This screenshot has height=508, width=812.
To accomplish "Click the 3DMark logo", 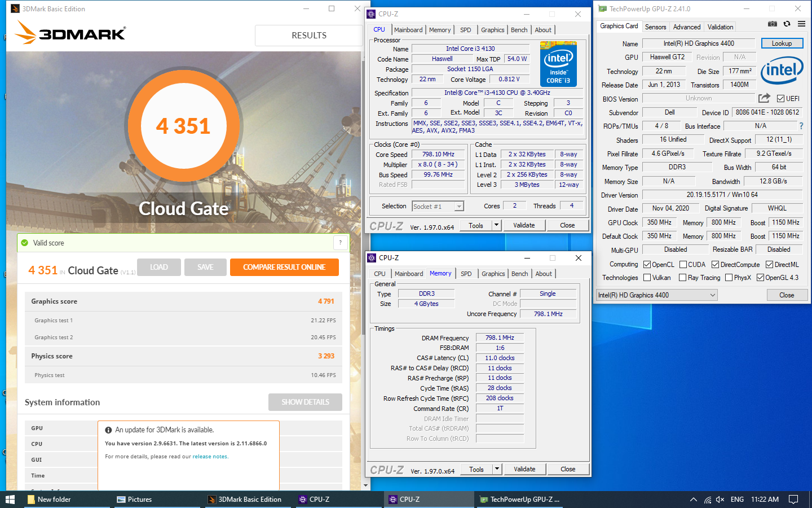I will tap(70, 33).
